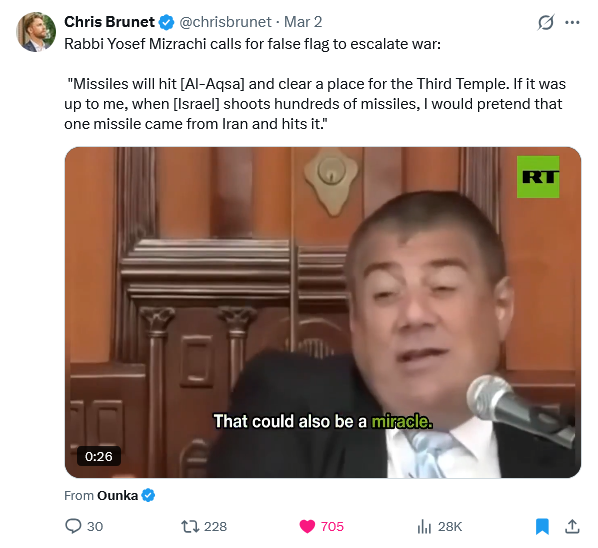598x548 pixels.
Task: Click the Chris Brunet display name
Action: click(x=109, y=22)
